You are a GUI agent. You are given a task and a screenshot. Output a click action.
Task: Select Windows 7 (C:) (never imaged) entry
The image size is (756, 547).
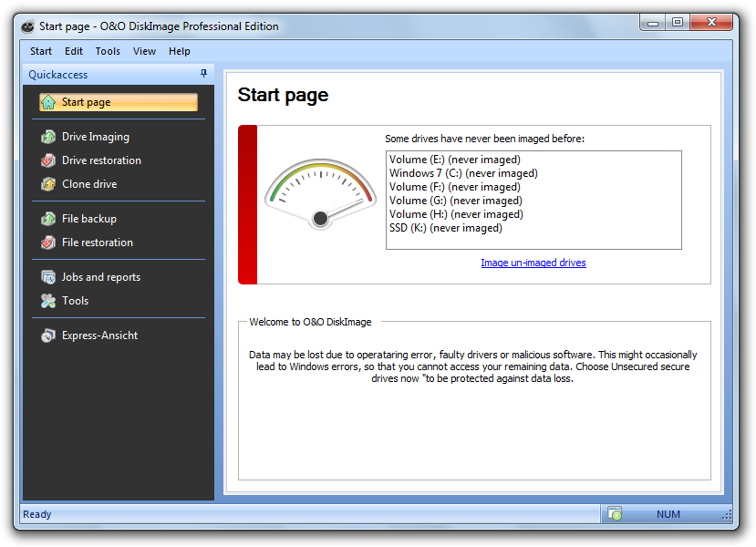pos(463,173)
